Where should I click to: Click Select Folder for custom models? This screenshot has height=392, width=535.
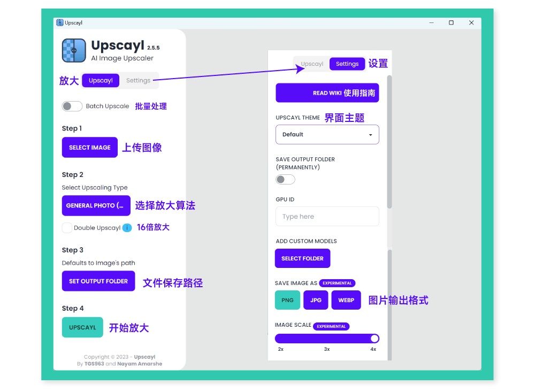(x=302, y=258)
